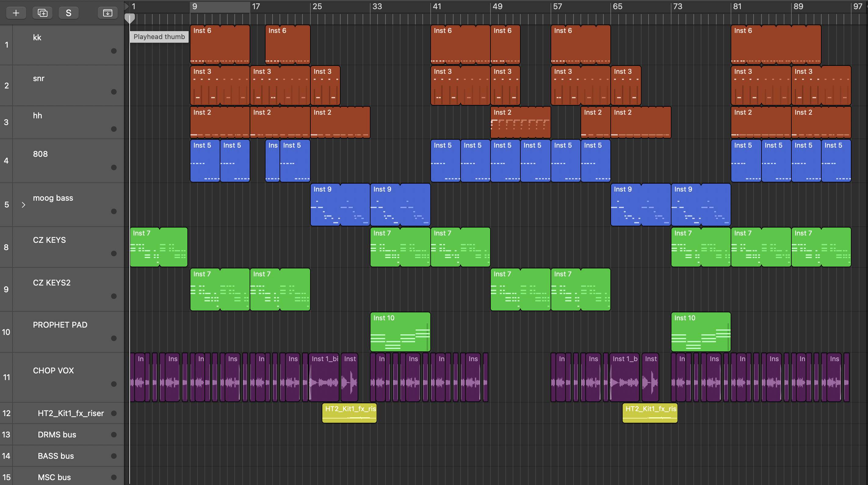Screen dimensions: 868x485
Task: Click the MSC bus track's dot indicator
Action: (x=114, y=477)
